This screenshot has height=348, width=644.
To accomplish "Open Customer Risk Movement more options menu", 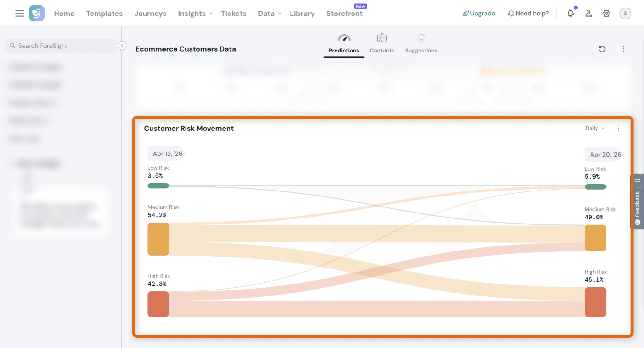I will (x=619, y=128).
